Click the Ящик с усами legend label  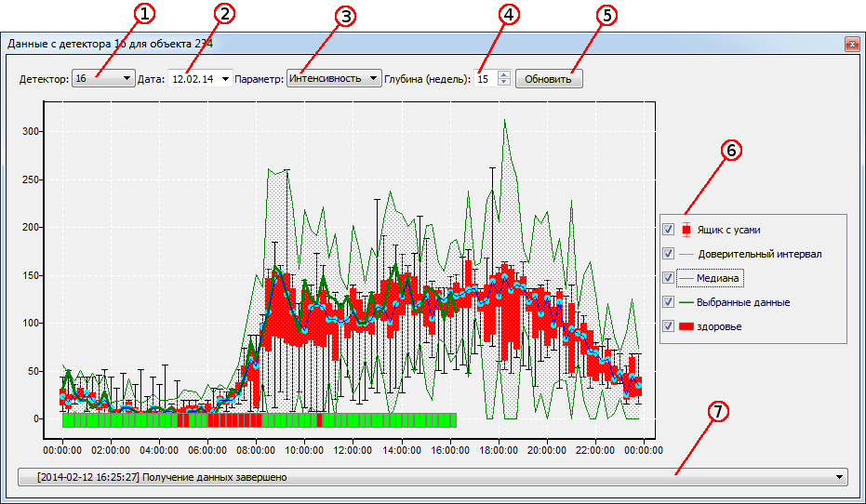728,230
